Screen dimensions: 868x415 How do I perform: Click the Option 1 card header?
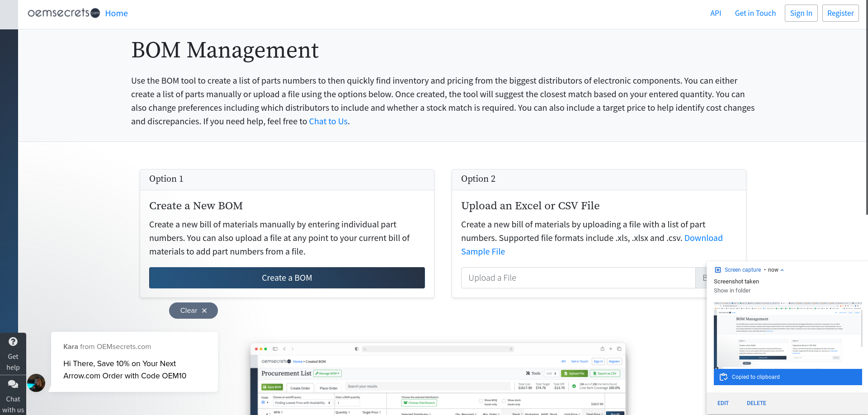(x=287, y=179)
